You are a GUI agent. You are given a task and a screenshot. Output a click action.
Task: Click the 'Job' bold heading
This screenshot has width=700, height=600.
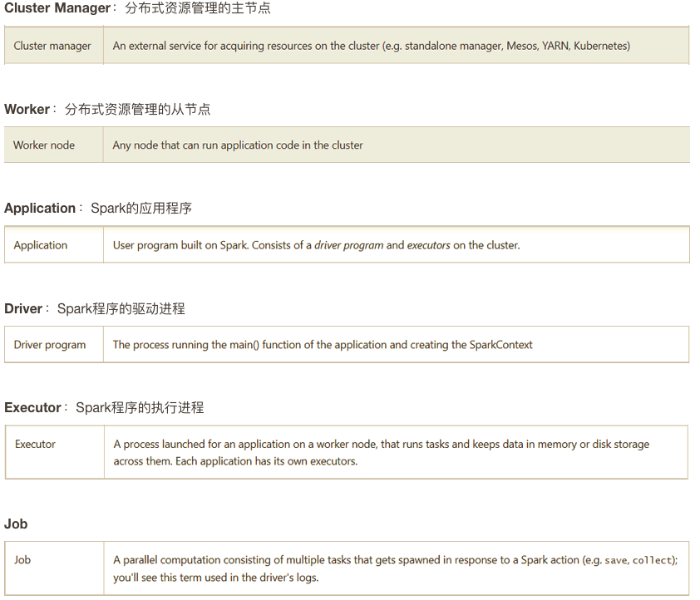16,524
